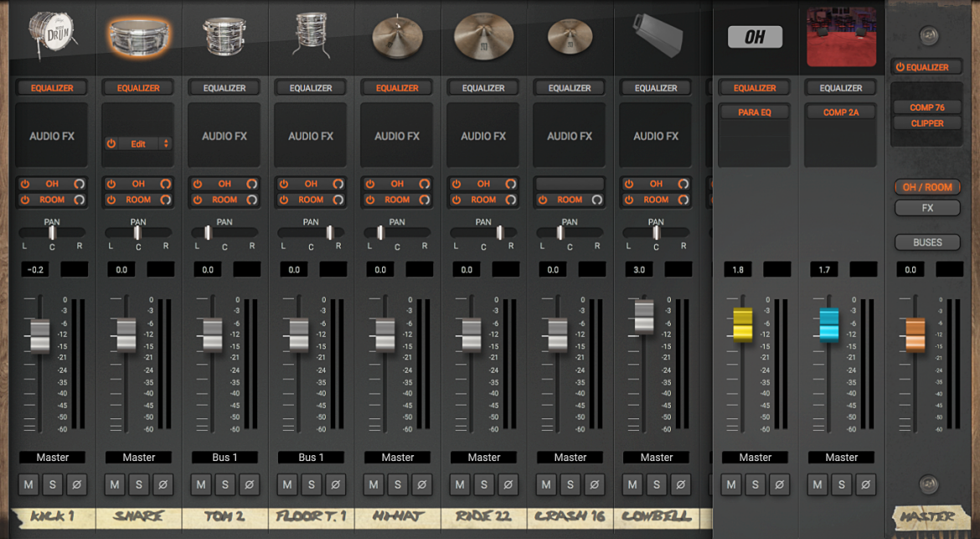Open Cowbell output routing dropdown
The image size is (980, 539).
point(656,458)
